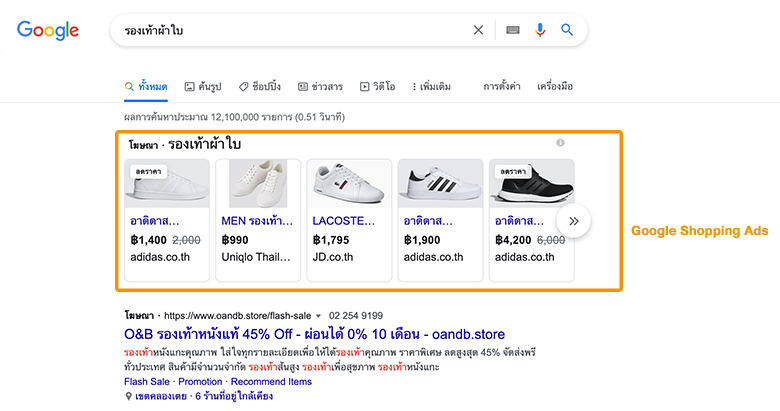780x411 pixels.
Task: Select the ทั้งหมด results tab
Action: pyautogui.click(x=146, y=87)
